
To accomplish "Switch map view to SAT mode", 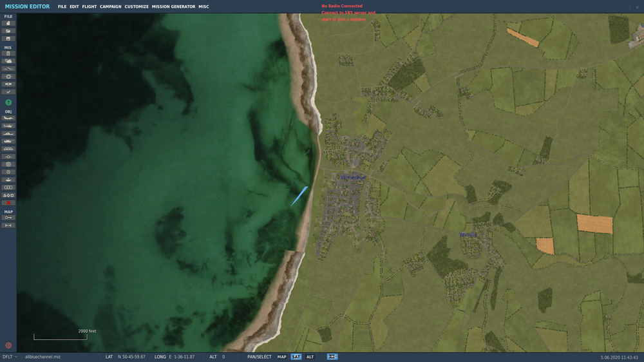I will click(x=296, y=357).
